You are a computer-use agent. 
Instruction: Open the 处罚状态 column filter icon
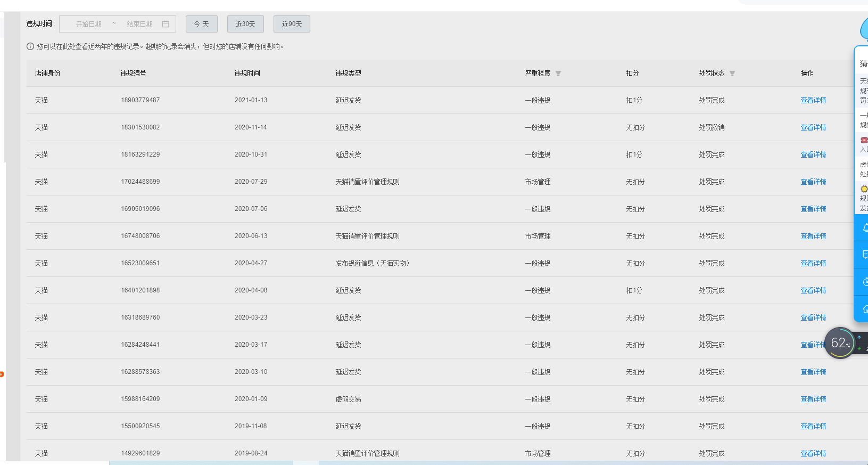pyautogui.click(x=732, y=74)
